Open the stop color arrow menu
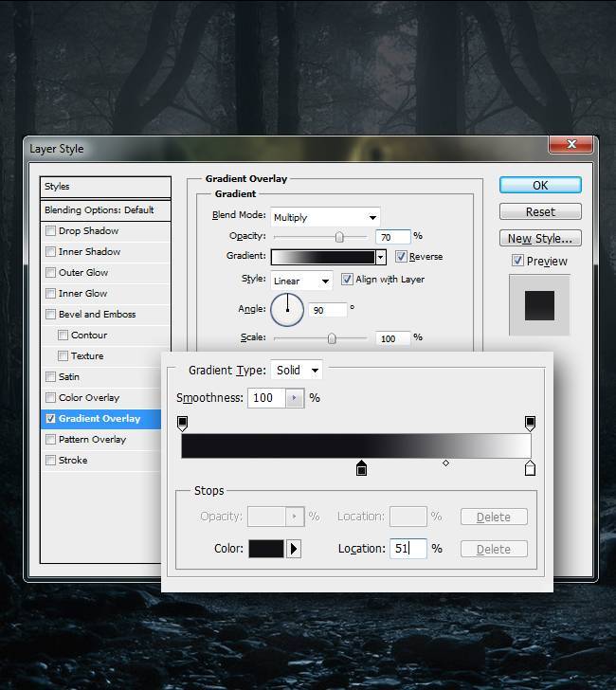This screenshot has width=616, height=690. 294,549
